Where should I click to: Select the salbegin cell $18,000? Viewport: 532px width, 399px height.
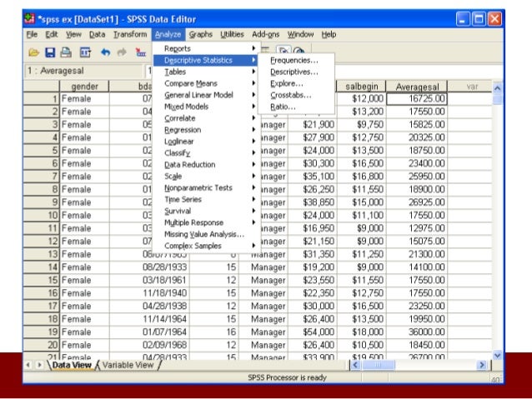pos(361,332)
